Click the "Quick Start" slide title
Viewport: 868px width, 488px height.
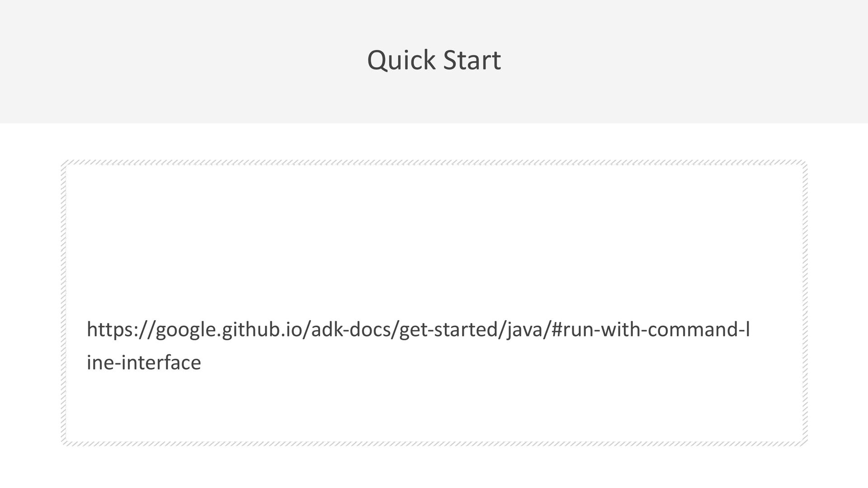[434, 60]
